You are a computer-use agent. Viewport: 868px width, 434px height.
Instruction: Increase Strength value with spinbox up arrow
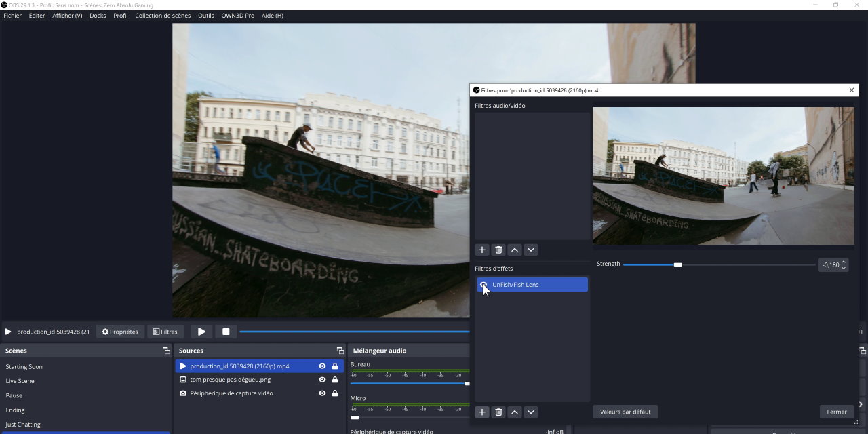click(x=844, y=262)
